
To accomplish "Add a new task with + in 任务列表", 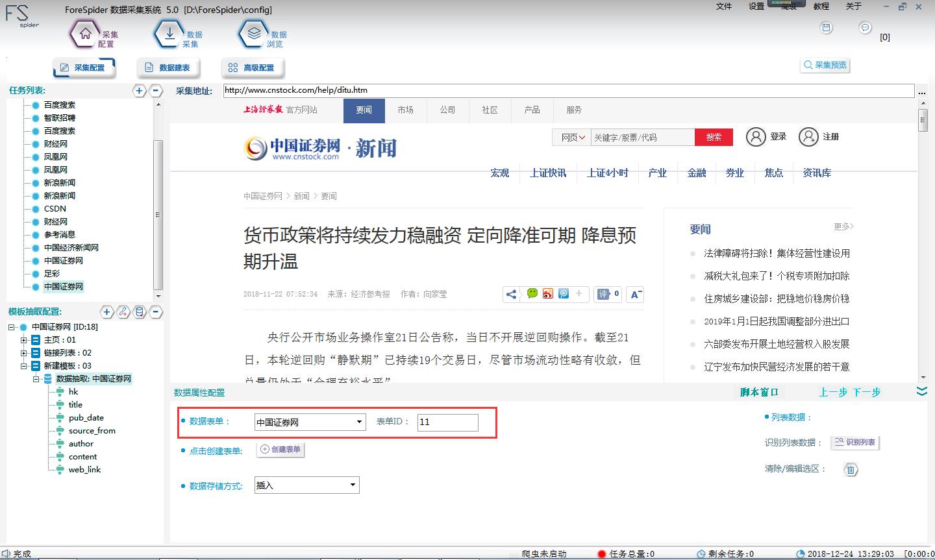I will [x=139, y=91].
